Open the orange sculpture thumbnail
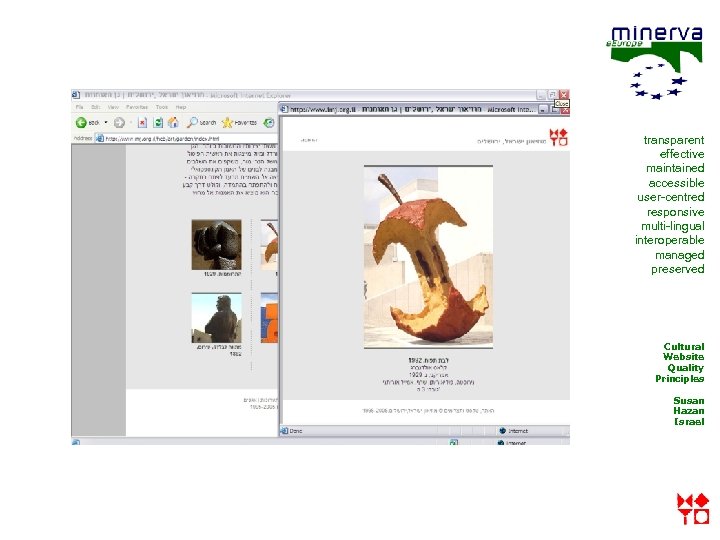The image size is (720, 540). pos(269,318)
